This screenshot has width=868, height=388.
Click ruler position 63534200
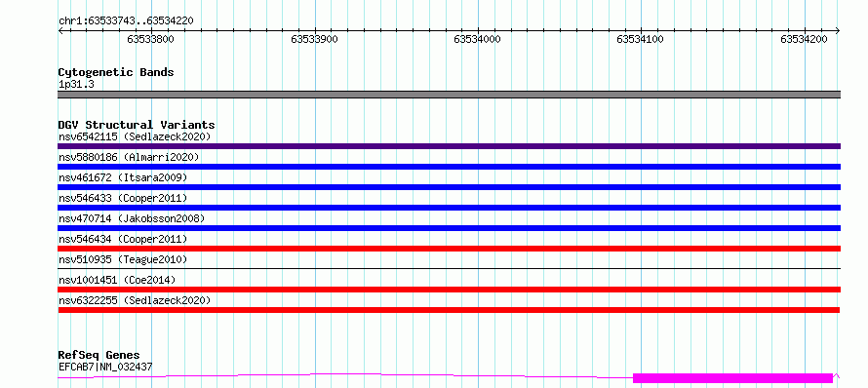pyautogui.click(x=804, y=39)
